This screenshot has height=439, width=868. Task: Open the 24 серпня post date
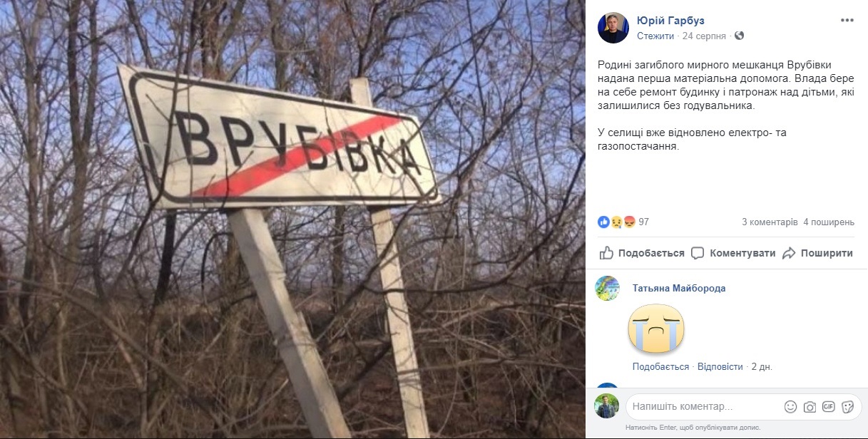[704, 36]
